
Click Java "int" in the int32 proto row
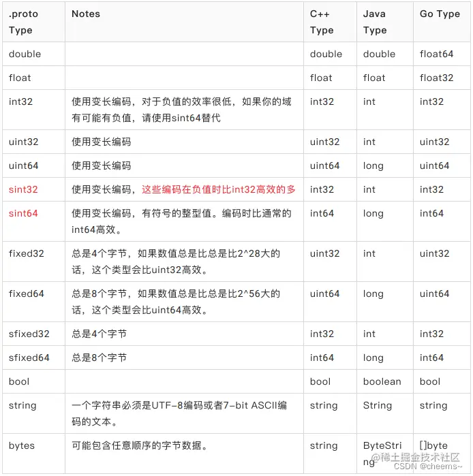click(x=369, y=101)
